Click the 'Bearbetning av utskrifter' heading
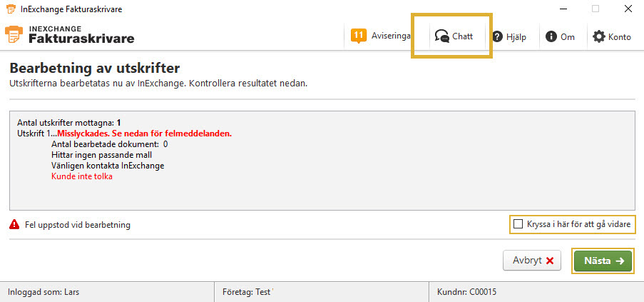Screen dimensions: 644x302 point(94,69)
